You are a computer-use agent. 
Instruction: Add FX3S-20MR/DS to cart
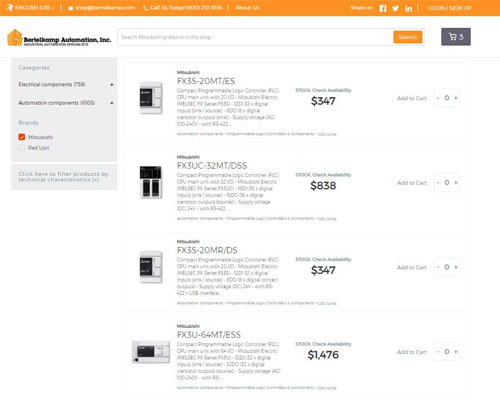click(x=412, y=267)
